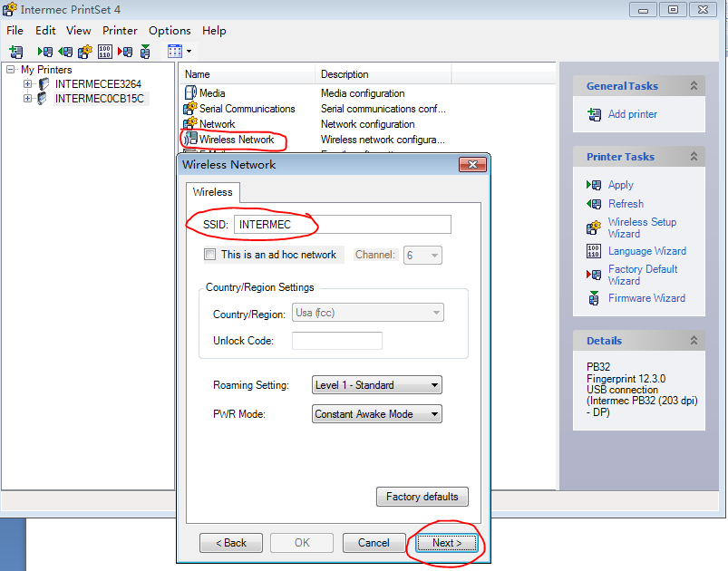Click the Next button in the dialog

tap(447, 543)
